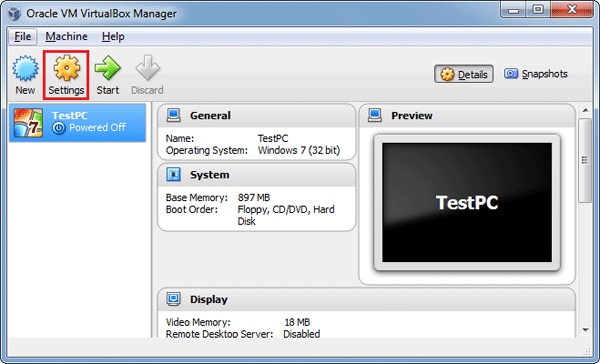Click the 'Remote Desktop Server:' label
Image resolution: width=600 pixels, height=364 pixels.
coord(219,334)
